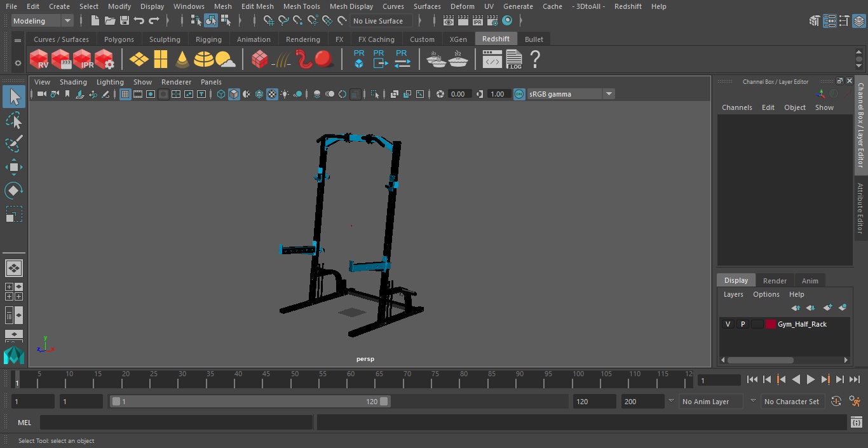Open Redshift RenderView shelf icon RV
The image size is (868, 448).
39,60
